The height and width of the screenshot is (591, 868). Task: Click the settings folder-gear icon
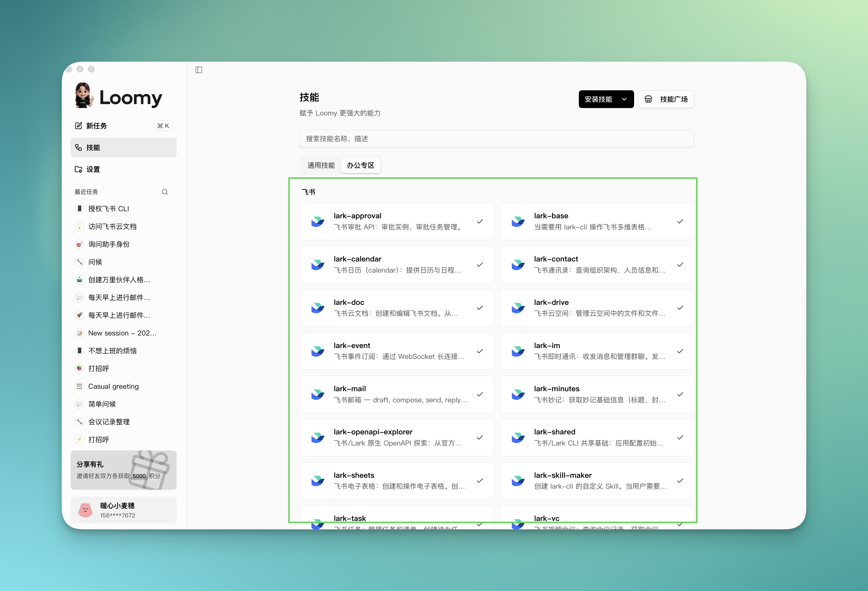coord(78,169)
